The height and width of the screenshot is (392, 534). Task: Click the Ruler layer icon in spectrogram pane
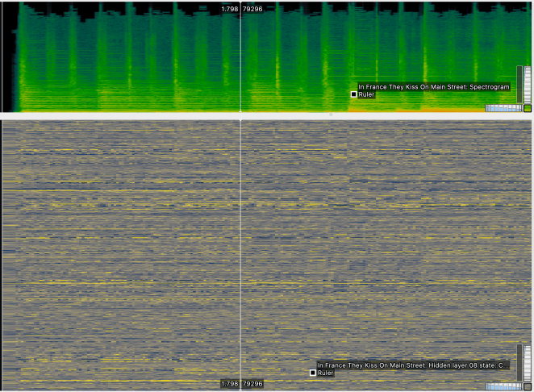(x=353, y=94)
